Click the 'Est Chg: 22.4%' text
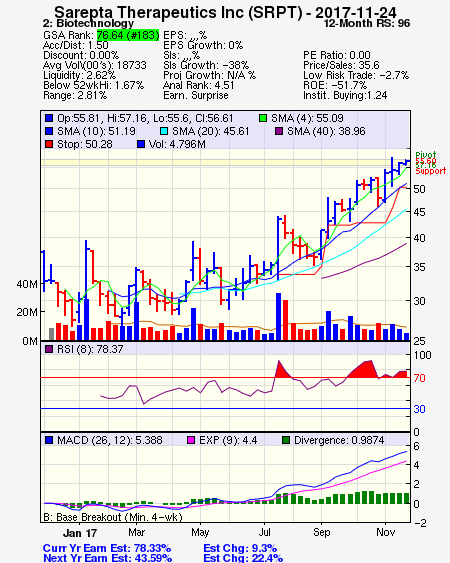The image size is (450, 563). pos(243,558)
